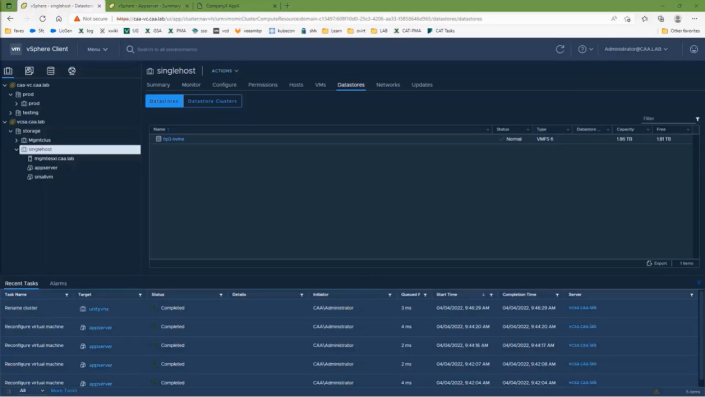Go to browser home page
The image size is (705, 397).
point(58,19)
